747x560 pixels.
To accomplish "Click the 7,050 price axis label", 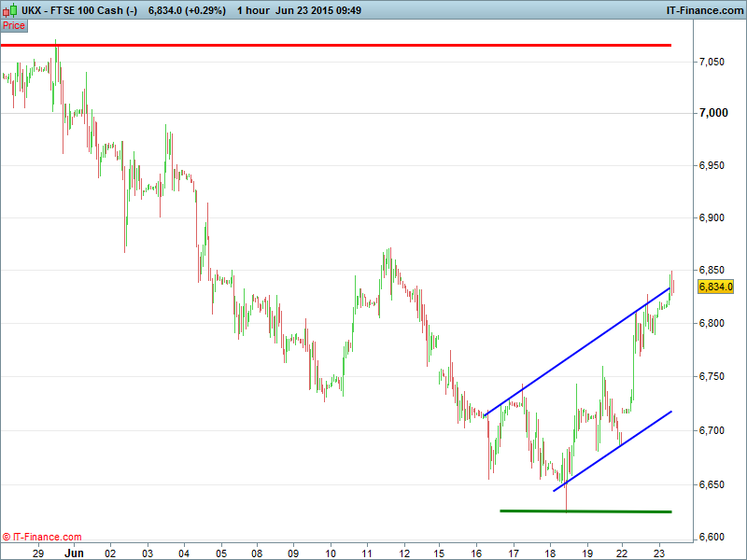I will (712, 62).
